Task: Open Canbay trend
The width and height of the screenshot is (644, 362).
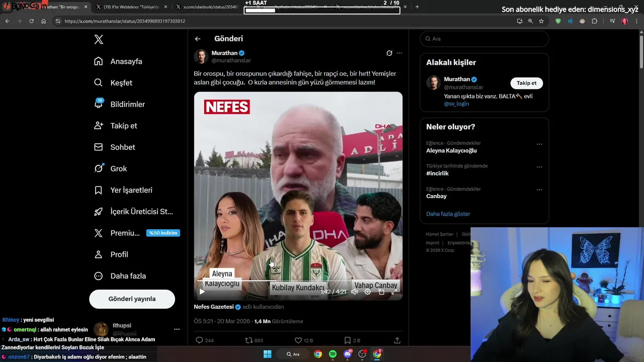Action: [x=436, y=196]
